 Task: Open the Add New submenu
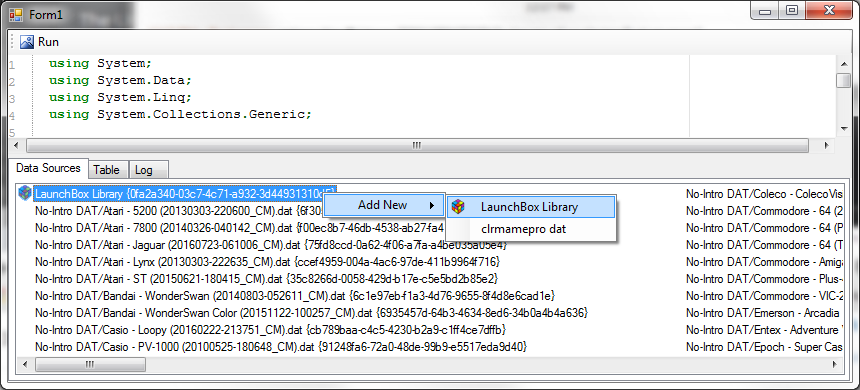coord(383,205)
